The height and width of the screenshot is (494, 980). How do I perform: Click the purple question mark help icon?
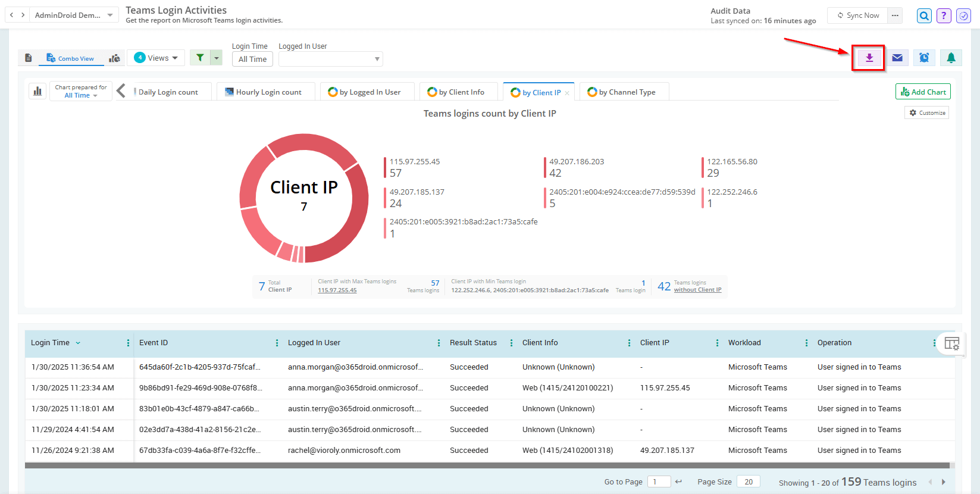944,16
